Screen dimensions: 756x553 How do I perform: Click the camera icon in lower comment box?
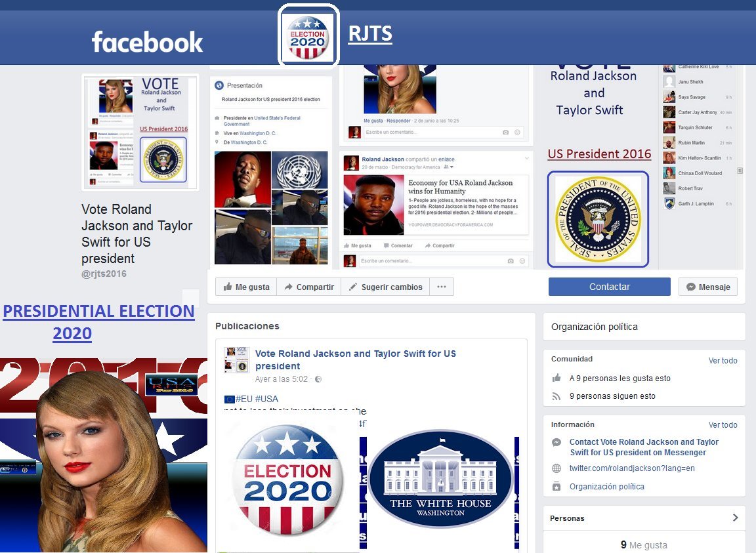(511, 261)
